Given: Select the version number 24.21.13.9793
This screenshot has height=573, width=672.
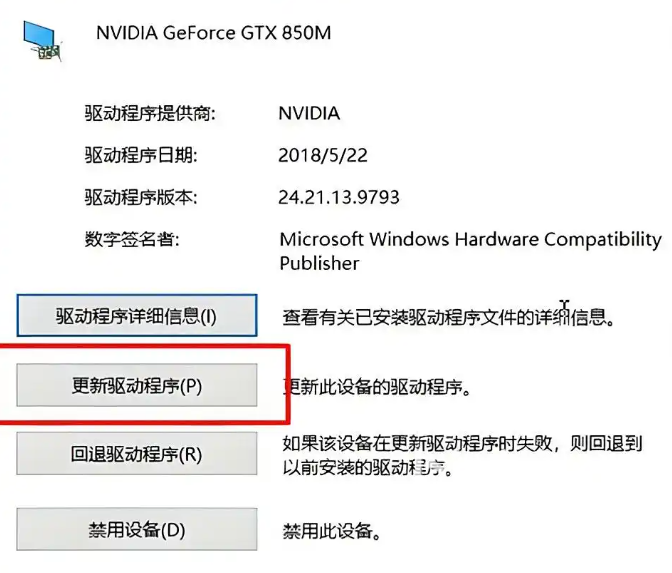Looking at the screenshot, I should [x=339, y=197].
